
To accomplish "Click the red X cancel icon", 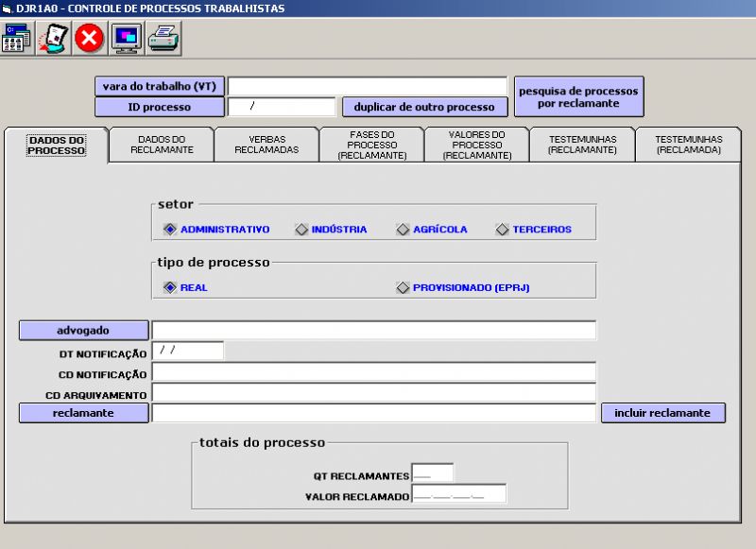I will coord(90,38).
